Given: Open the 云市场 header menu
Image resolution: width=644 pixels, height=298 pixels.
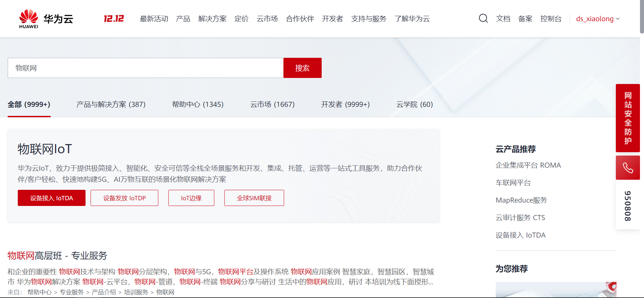Looking at the screenshot, I should [267, 19].
